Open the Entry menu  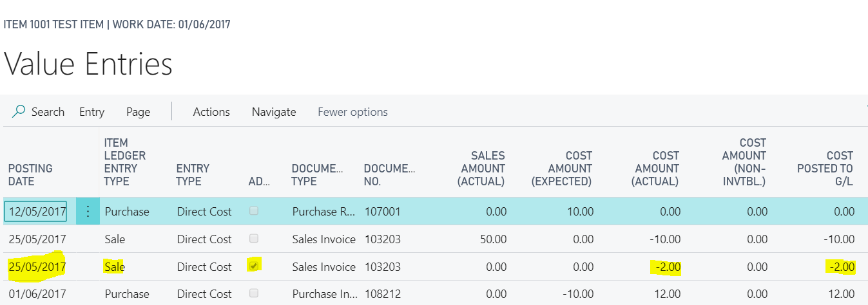pyautogui.click(x=92, y=112)
